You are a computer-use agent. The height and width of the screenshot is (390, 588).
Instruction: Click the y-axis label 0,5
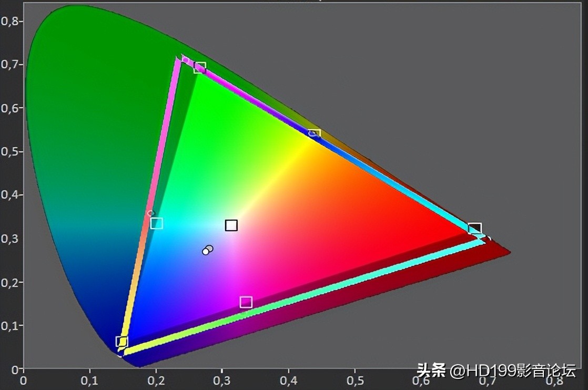[x=9, y=151]
